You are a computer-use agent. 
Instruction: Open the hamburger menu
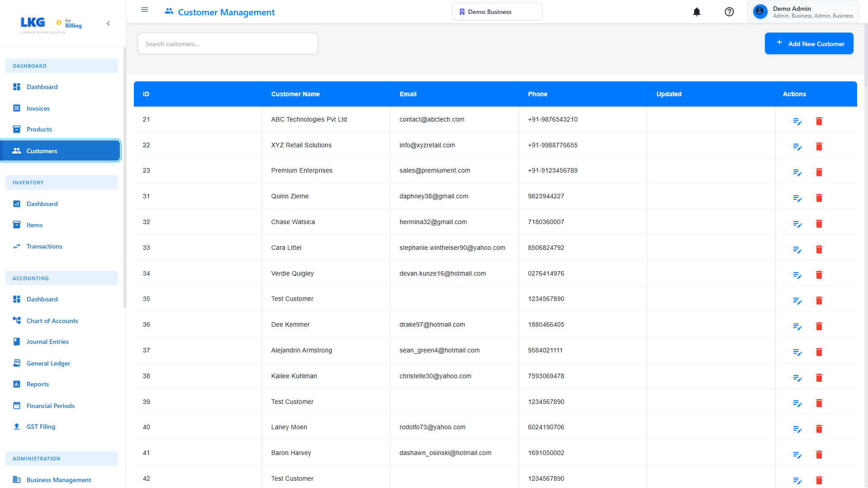click(145, 9)
